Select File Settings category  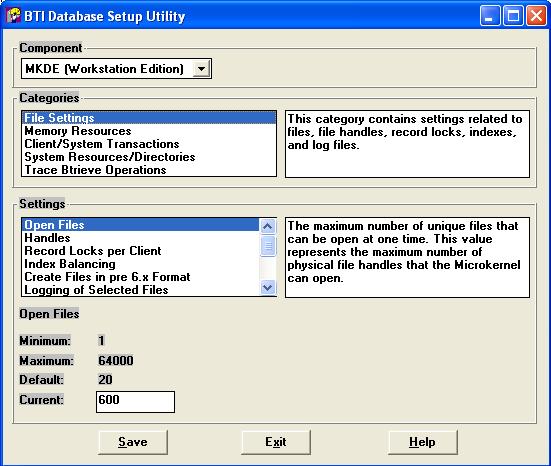[149, 118]
